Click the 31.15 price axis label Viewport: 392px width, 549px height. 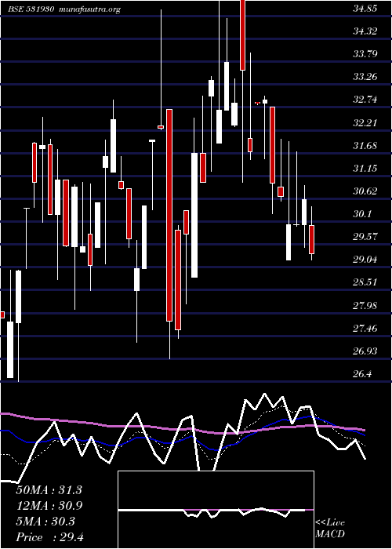point(365,168)
